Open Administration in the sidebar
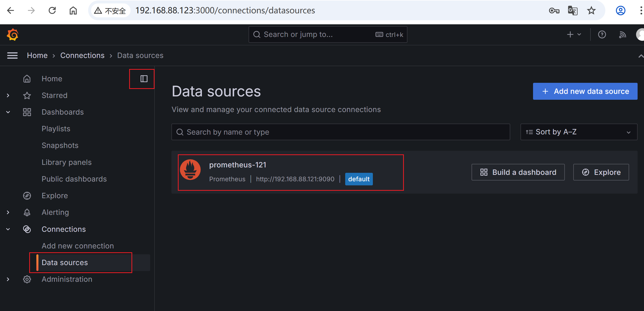The height and width of the screenshot is (311, 644). [67, 279]
